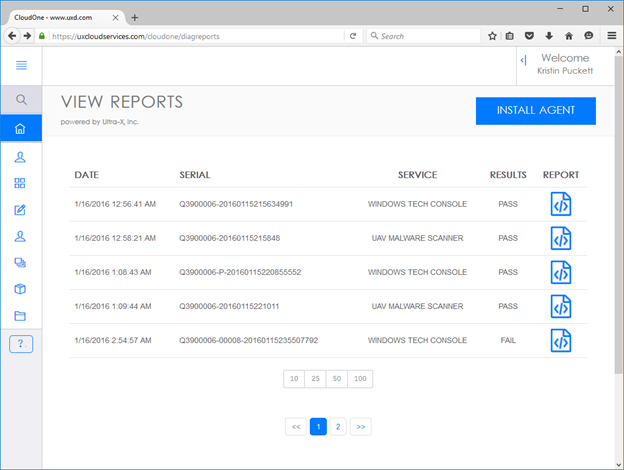This screenshot has width=624, height=470.
Task: Click the sidebar search icon
Action: tap(21, 100)
